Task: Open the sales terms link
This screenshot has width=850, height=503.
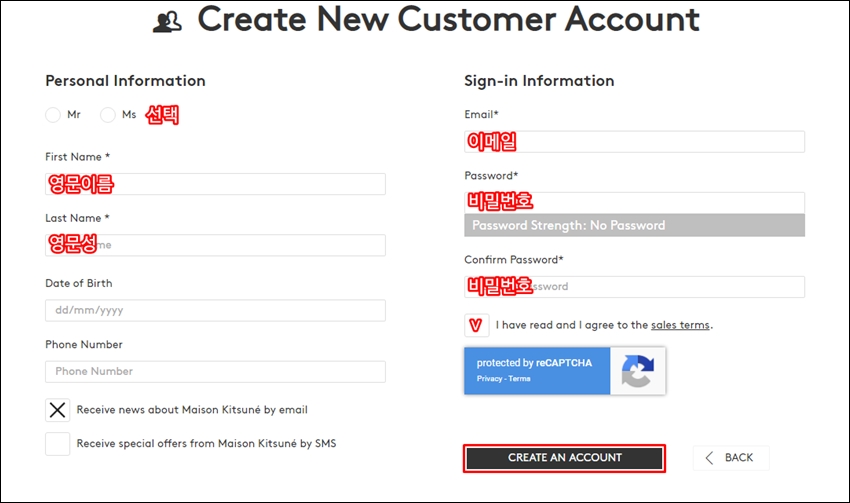Action: click(680, 325)
